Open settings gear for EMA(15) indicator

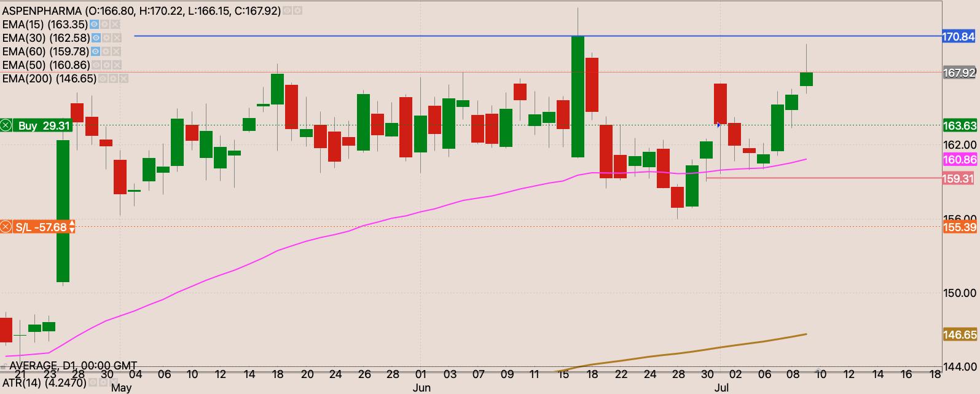pos(105,25)
